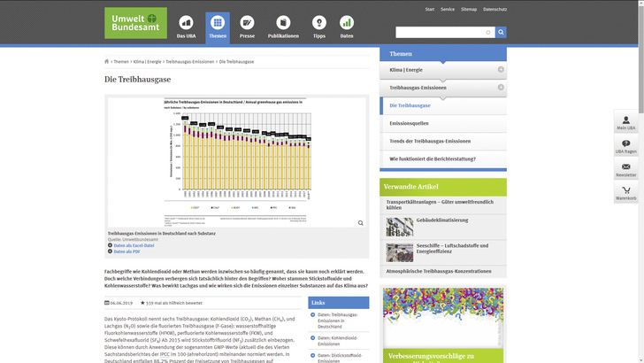Open the Das UBA navigation icon
This screenshot has height=363, width=644.
186,23
